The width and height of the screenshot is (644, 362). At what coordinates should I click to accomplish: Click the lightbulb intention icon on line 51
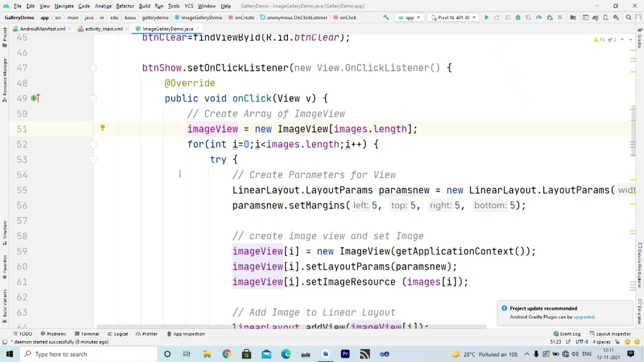102,128
